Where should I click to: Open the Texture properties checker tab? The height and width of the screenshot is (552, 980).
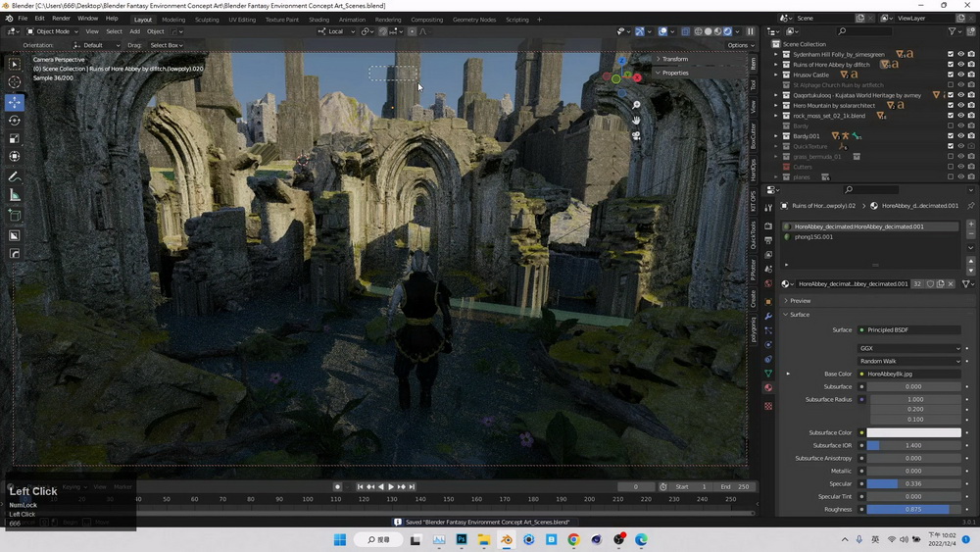point(768,406)
